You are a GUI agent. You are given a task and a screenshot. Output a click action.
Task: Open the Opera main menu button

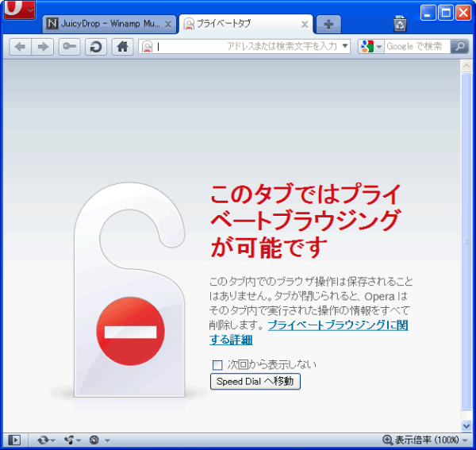coord(18,10)
